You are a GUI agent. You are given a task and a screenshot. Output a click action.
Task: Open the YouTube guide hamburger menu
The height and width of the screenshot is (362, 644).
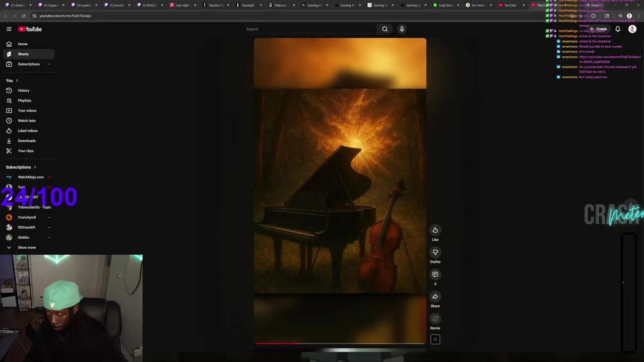tap(9, 29)
